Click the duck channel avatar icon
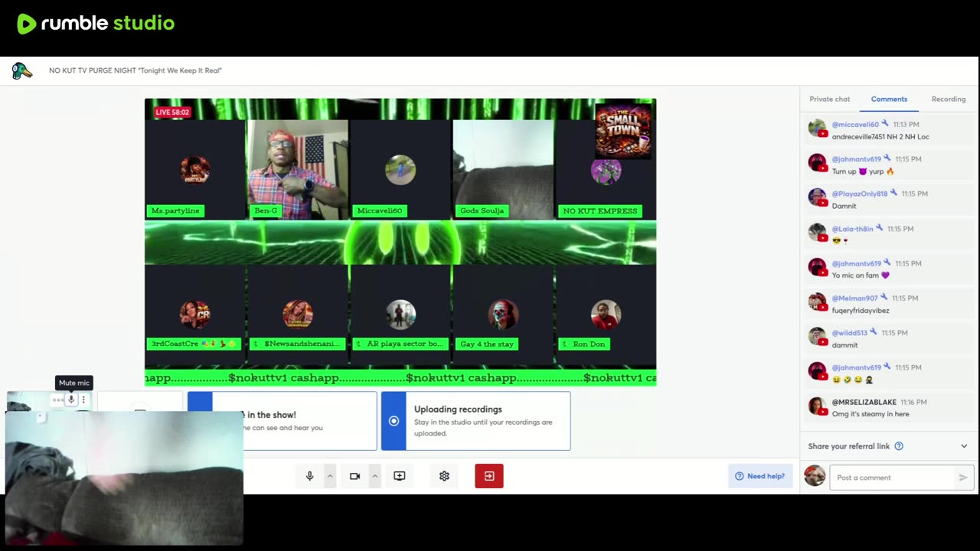Image resolution: width=980 pixels, height=551 pixels. (22, 71)
